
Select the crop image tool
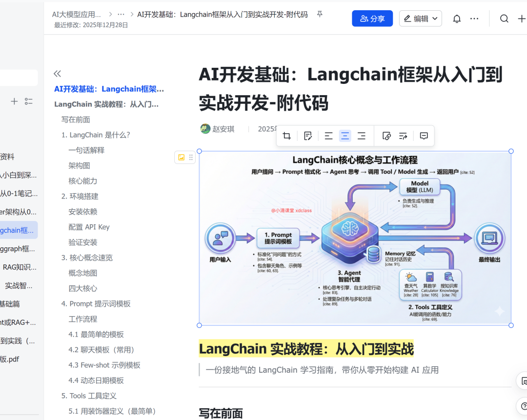(287, 136)
